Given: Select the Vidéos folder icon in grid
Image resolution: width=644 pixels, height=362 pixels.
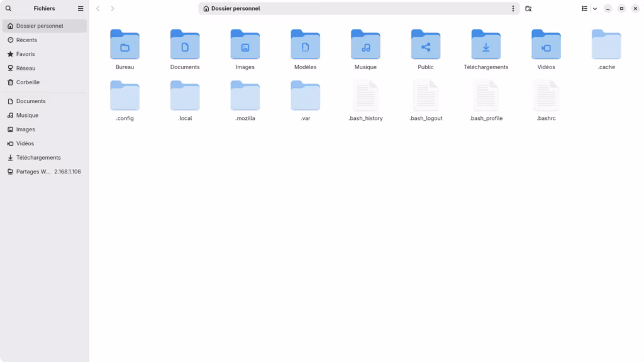Looking at the screenshot, I should coord(546,45).
